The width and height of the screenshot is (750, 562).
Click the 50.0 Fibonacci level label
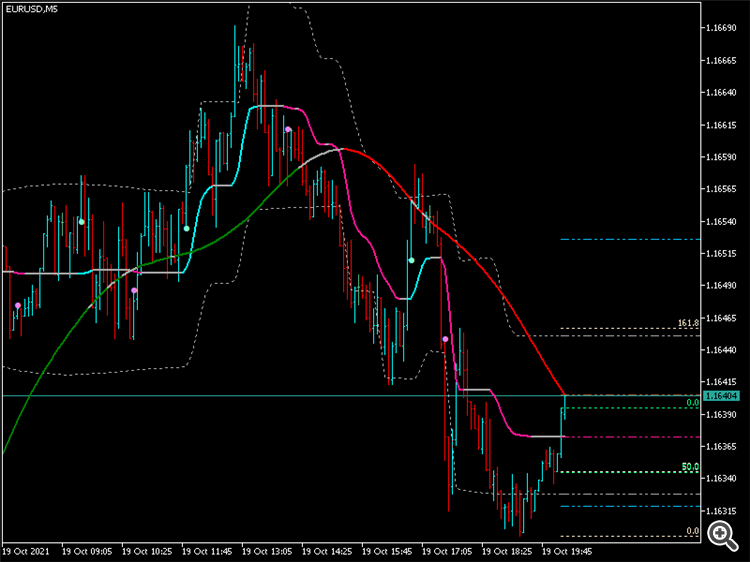point(690,467)
